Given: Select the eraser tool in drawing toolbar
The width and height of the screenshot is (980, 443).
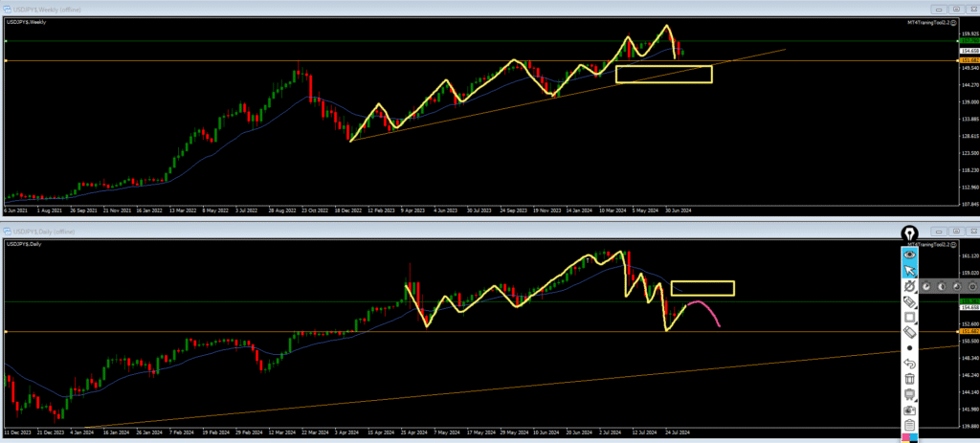Looking at the screenshot, I should coord(909,332).
